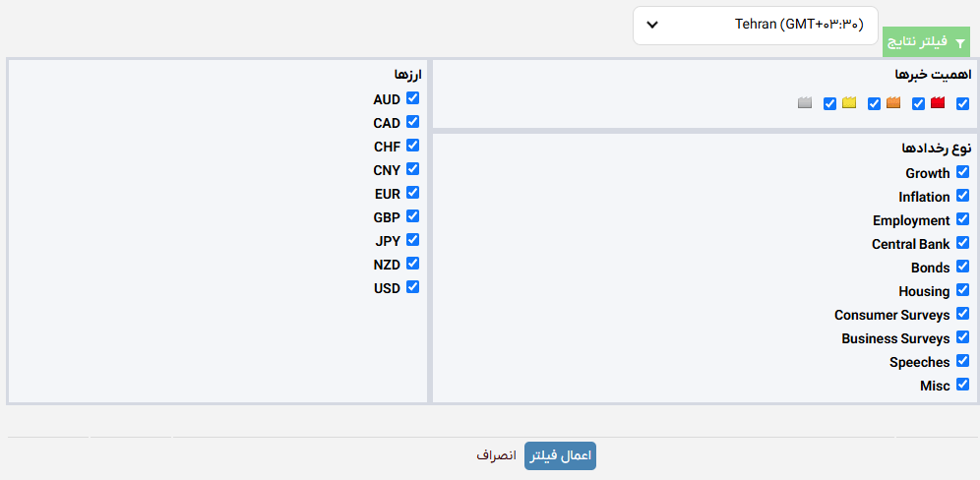This screenshot has width=980, height=480.
Task: Click the funnel icon on filter button
Action: [960, 43]
